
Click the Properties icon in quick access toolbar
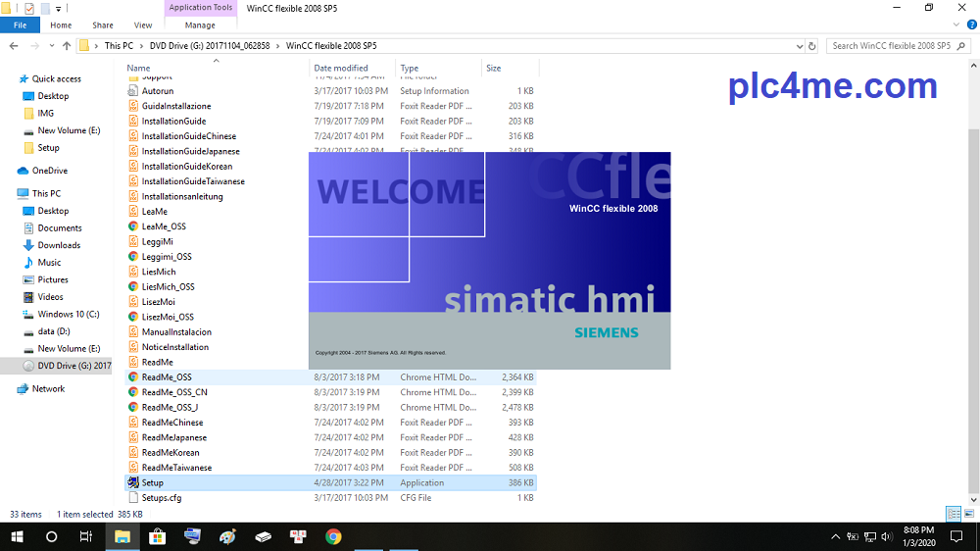point(28,8)
